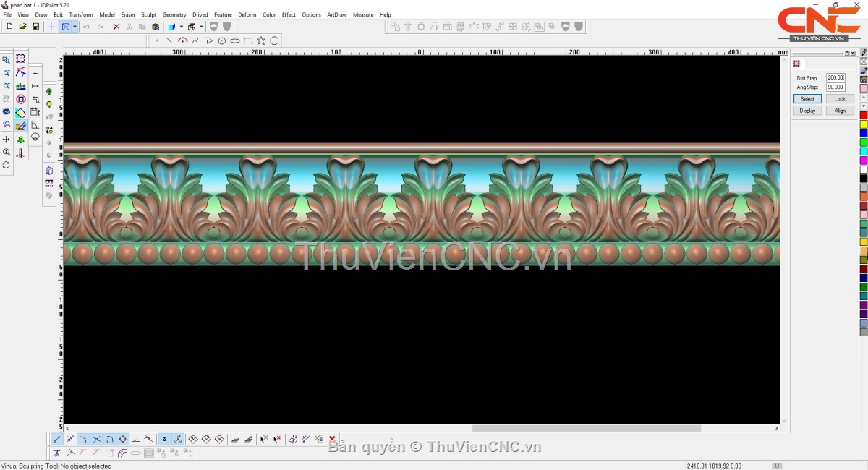Select the star shape drawing tool
The height and width of the screenshot is (470, 868).
[261, 40]
